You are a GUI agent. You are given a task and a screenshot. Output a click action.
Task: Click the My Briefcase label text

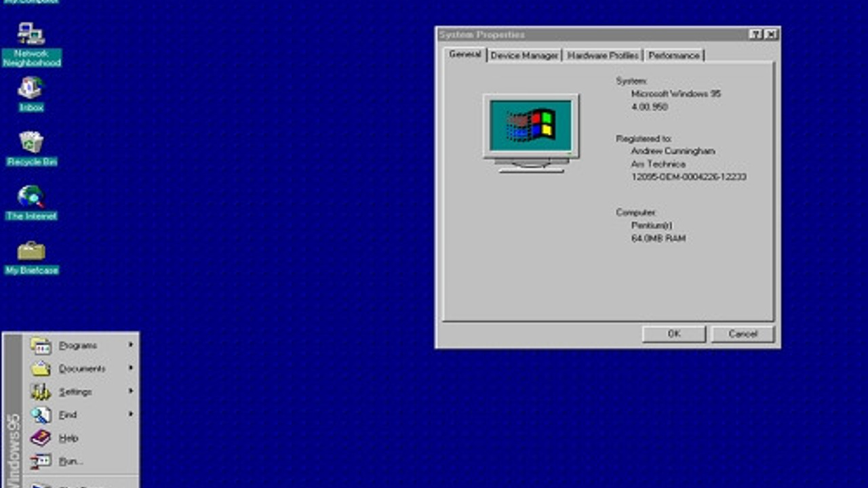click(x=32, y=270)
